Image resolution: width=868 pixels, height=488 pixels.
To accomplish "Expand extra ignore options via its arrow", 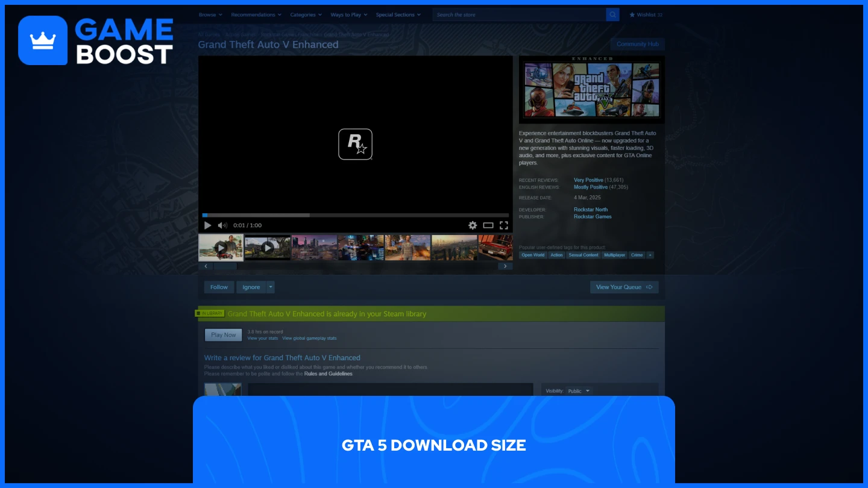I will pyautogui.click(x=270, y=287).
